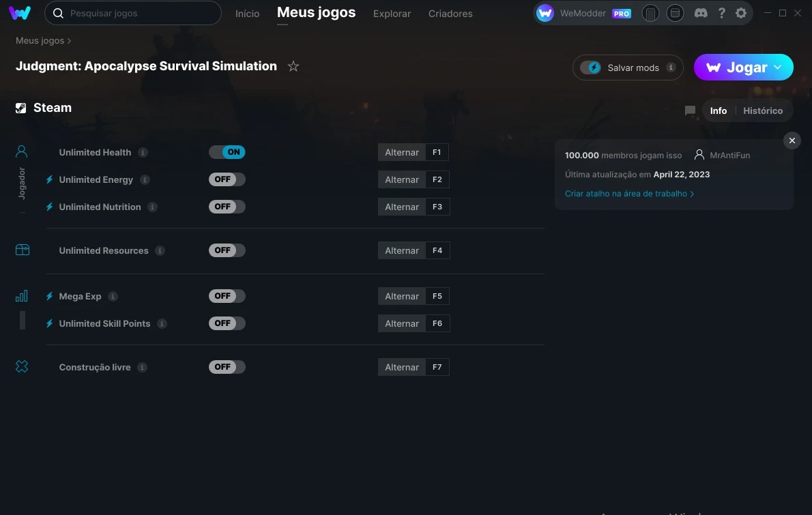Screen dimensions: 812x515
Task: Click Alternar for Unlimited Nutrition
Action: (402, 207)
